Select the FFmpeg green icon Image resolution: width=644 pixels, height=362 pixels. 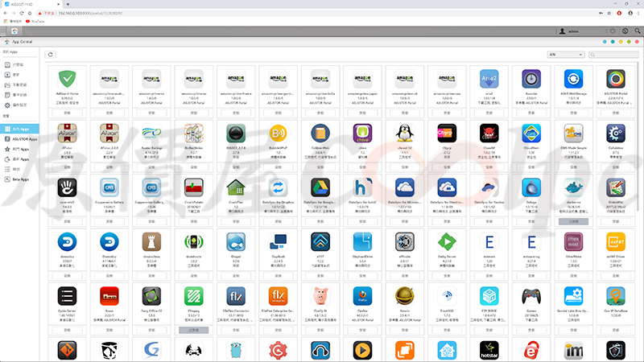(x=194, y=296)
